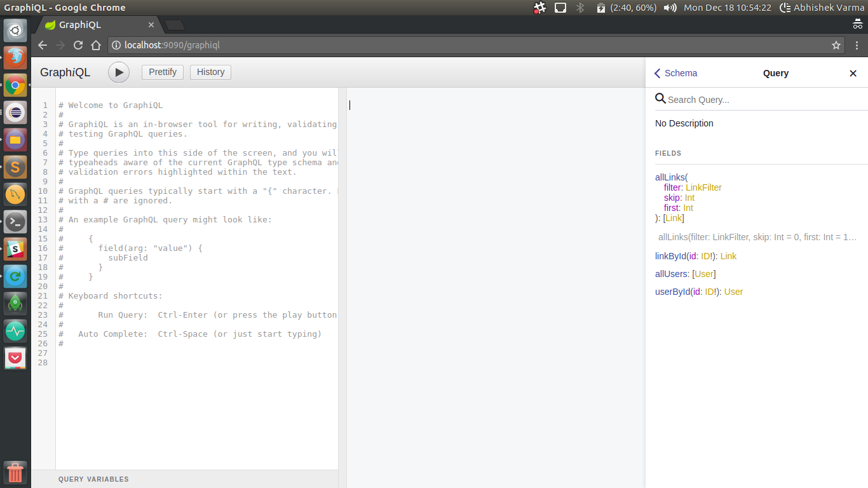Click the site information icon in address bar
The width and height of the screenshot is (868, 488).
(x=116, y=45)
